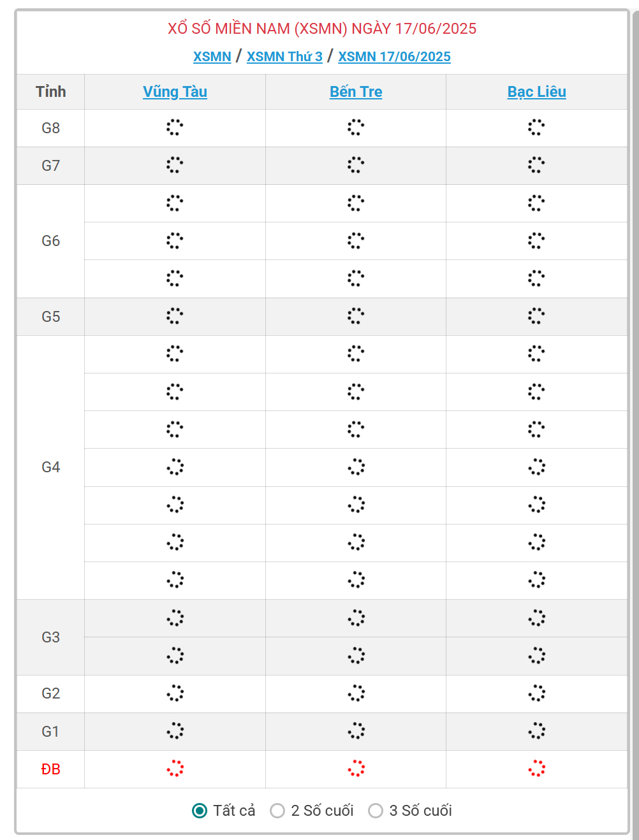This screenshot has width=639, height=840.
Task: Click the G2 spinner in Bạc Liêu column
Action: click(536, 693)
